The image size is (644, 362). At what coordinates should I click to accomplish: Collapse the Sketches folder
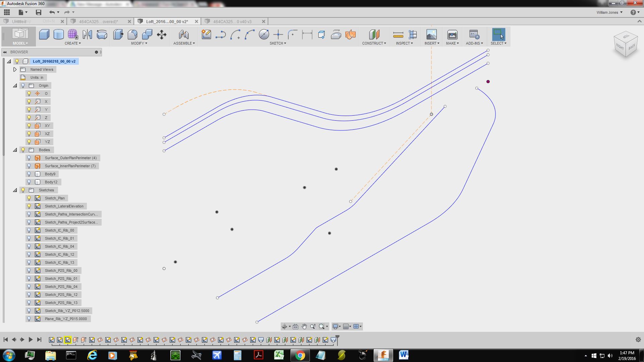tap(15, 190)
